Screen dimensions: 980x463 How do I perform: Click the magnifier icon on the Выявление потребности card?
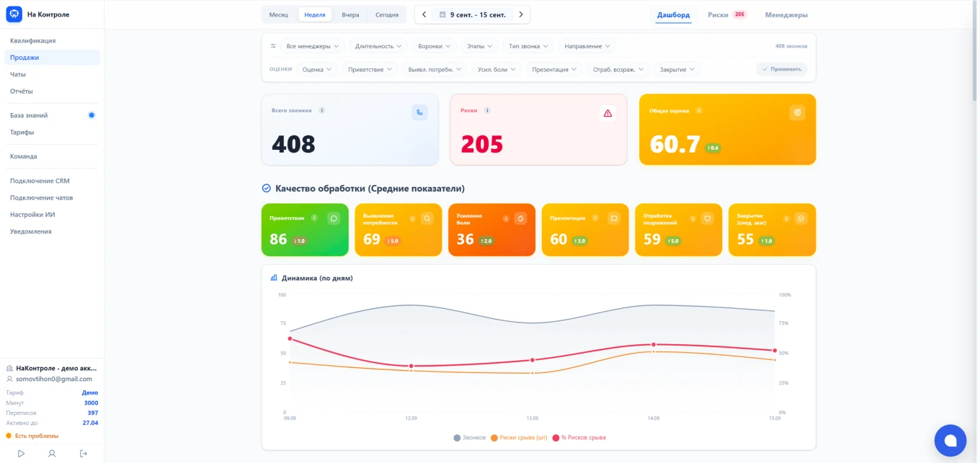tap(427, 218)
